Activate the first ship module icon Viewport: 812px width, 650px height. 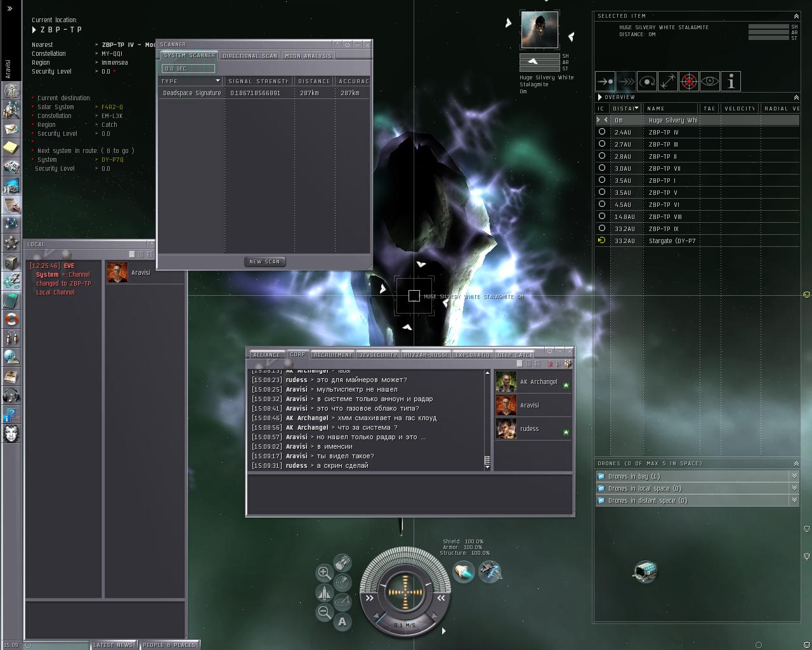464,572
